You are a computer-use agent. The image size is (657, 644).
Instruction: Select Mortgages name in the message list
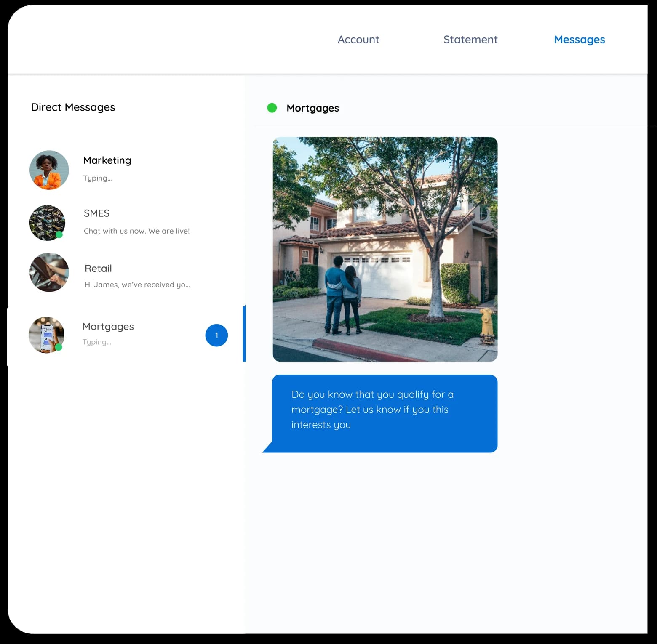108,327
